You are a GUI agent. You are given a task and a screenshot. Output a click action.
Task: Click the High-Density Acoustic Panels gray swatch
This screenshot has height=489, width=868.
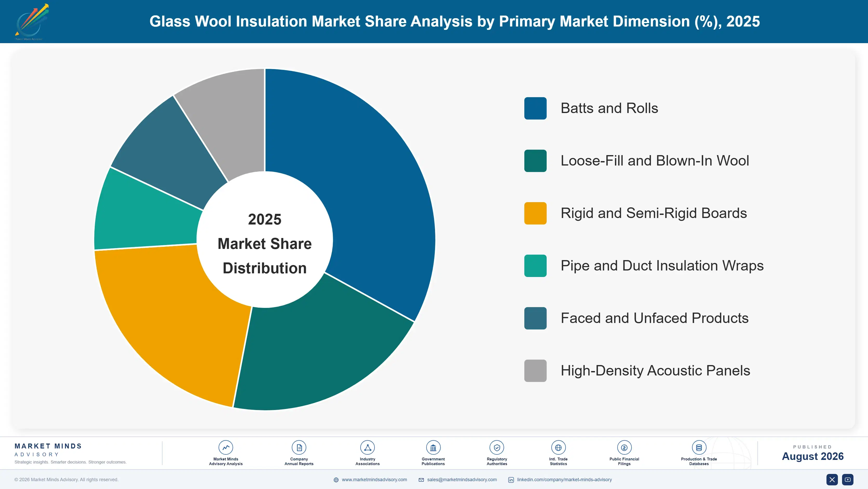(535, 371)
